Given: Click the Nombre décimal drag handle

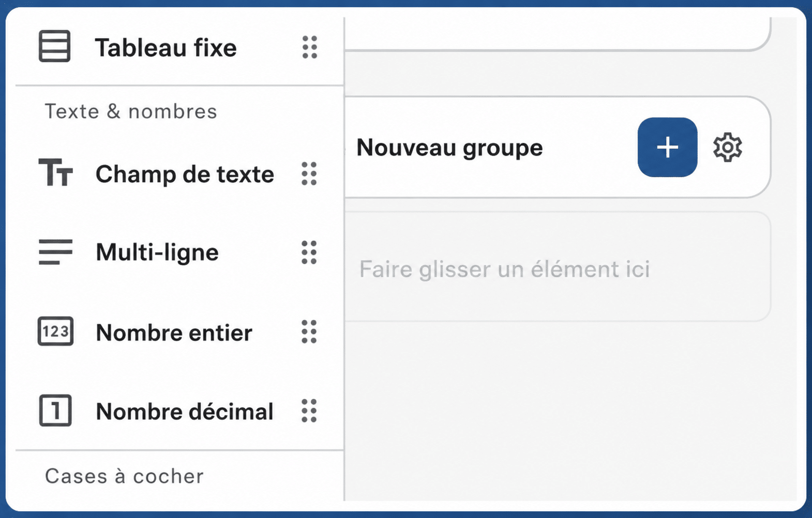Looking at the screenshot, I should [x=309, y=411].
